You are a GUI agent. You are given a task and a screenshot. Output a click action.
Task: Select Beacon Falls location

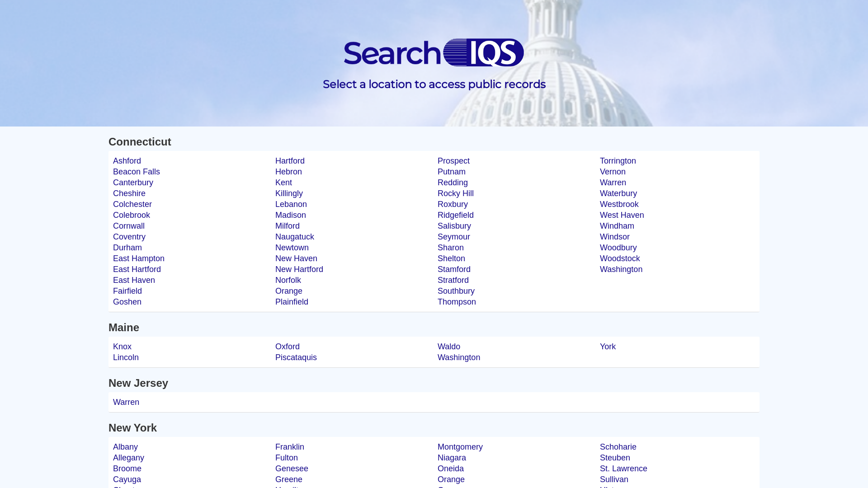pos(137,172)
